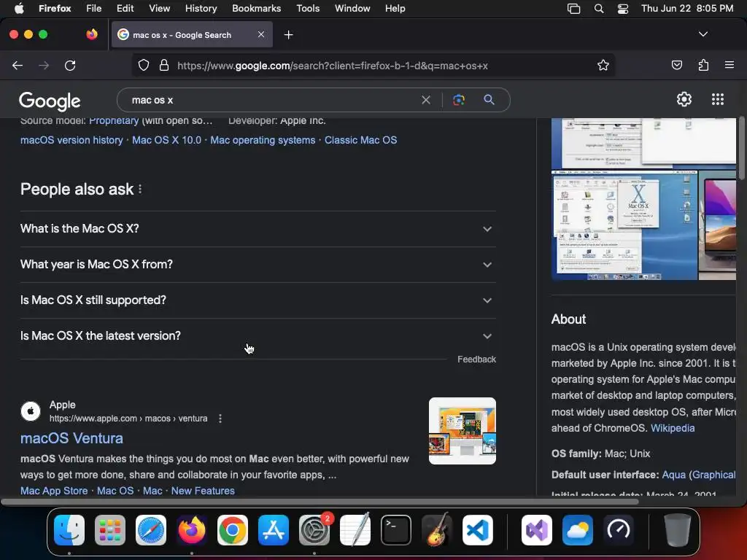Clear the Google search box
Viewport: 747px width, 560px height.
426,100
